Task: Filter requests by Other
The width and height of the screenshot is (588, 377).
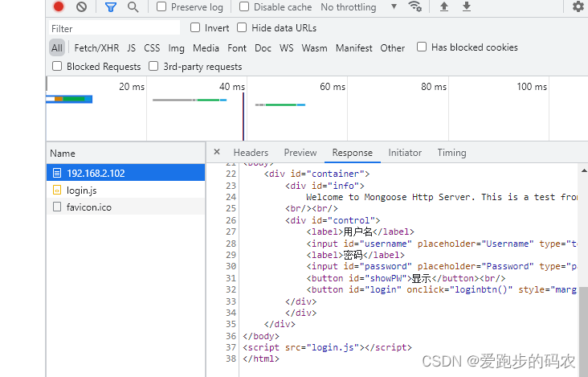Action: click(x=393, y=48)
